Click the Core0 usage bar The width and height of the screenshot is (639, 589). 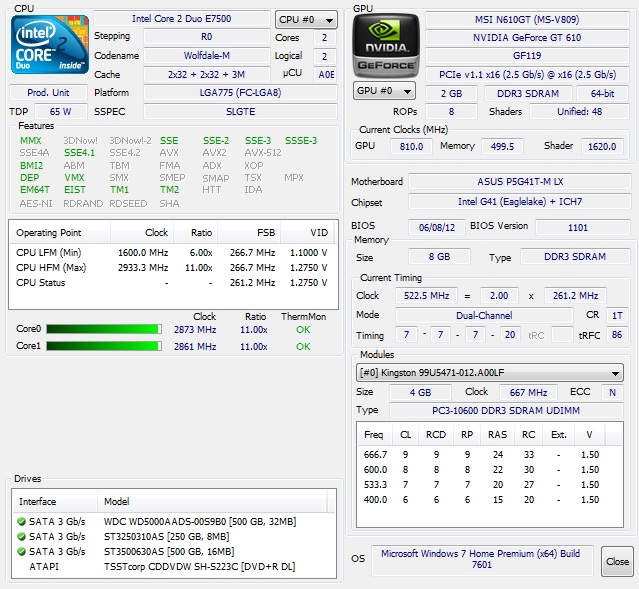click(104, 329)
